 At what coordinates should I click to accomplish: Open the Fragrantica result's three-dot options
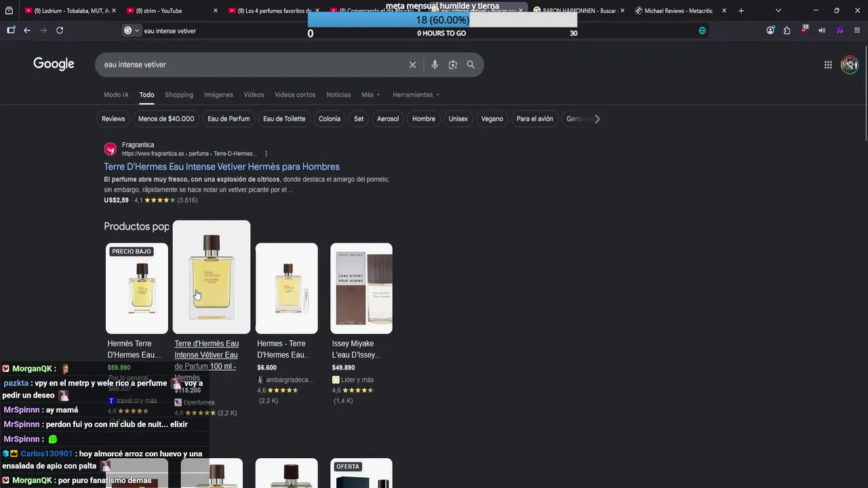pos(266,154)
